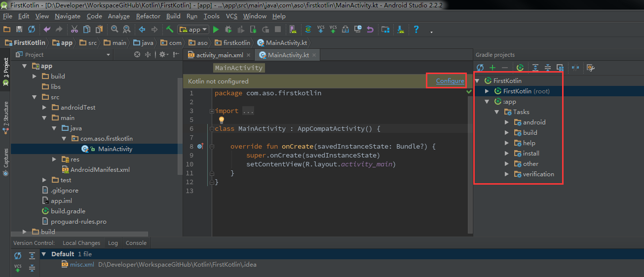Image resolution: width=644 pixels, height=277 pixels.
Task: Click the purple Revert arrow icon
Action: pyautogui.click(x=370, y=30)
